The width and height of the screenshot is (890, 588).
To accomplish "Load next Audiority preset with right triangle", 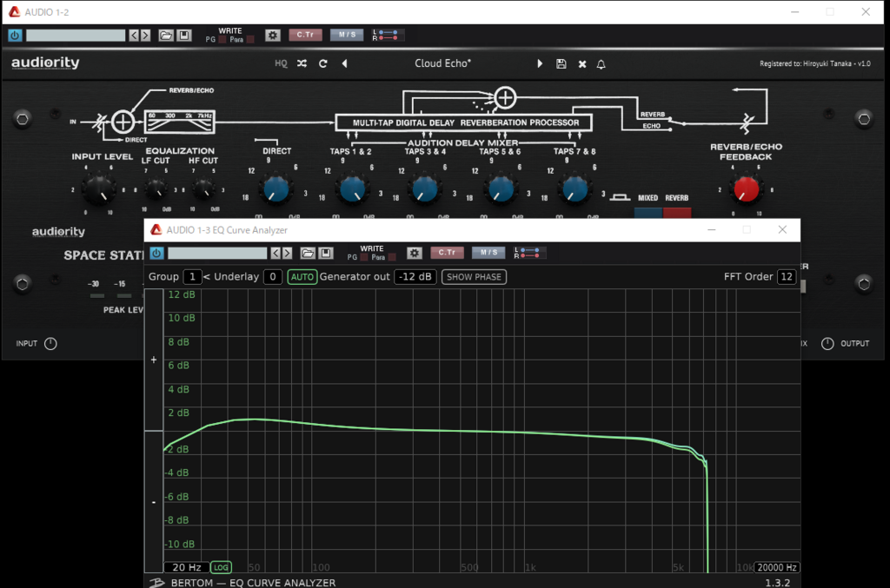I will point(540,63).
